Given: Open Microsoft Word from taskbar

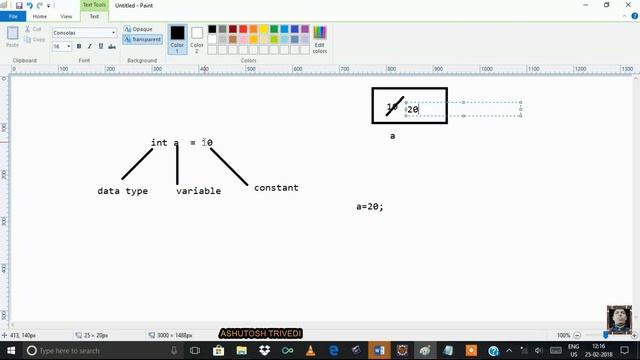Looking at the screenshot, I should pyautogui.click(x=379, y=351).
